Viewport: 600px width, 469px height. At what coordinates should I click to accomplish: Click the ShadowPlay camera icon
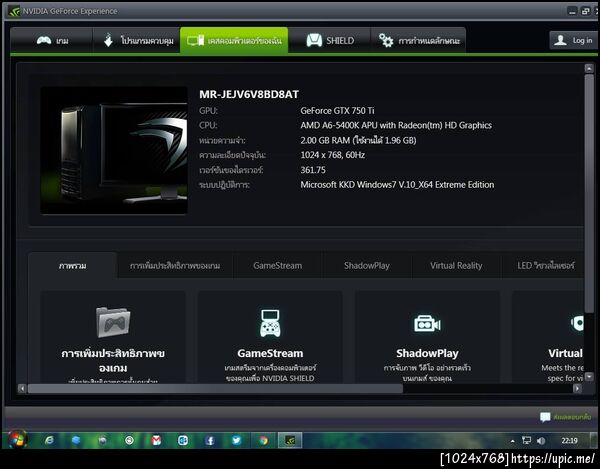(x=427, y=324)
